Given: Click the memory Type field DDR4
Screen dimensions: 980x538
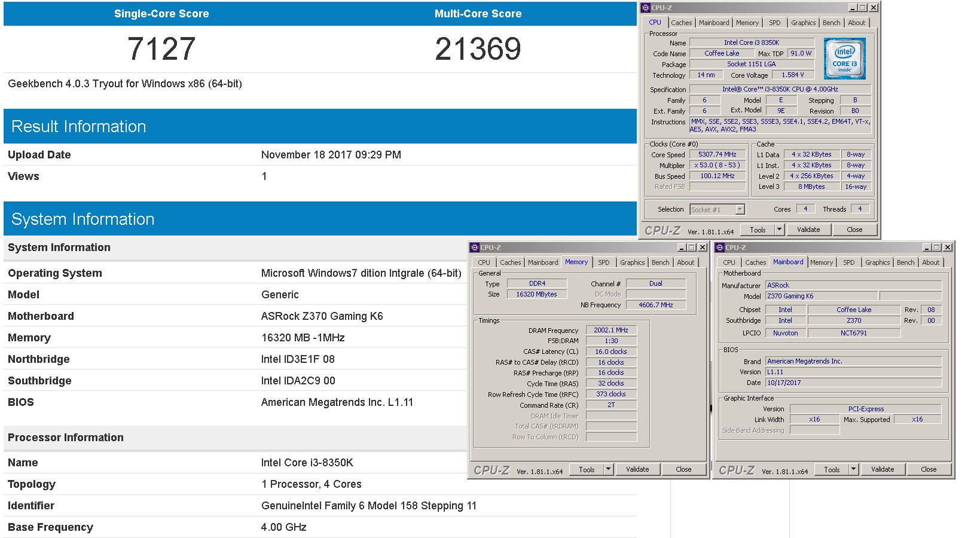Looking at the screenshot, I should click(x=537, y=283).
